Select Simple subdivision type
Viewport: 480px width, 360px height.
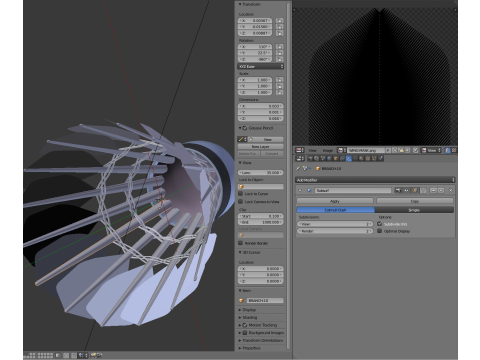(x=414, y=210)
